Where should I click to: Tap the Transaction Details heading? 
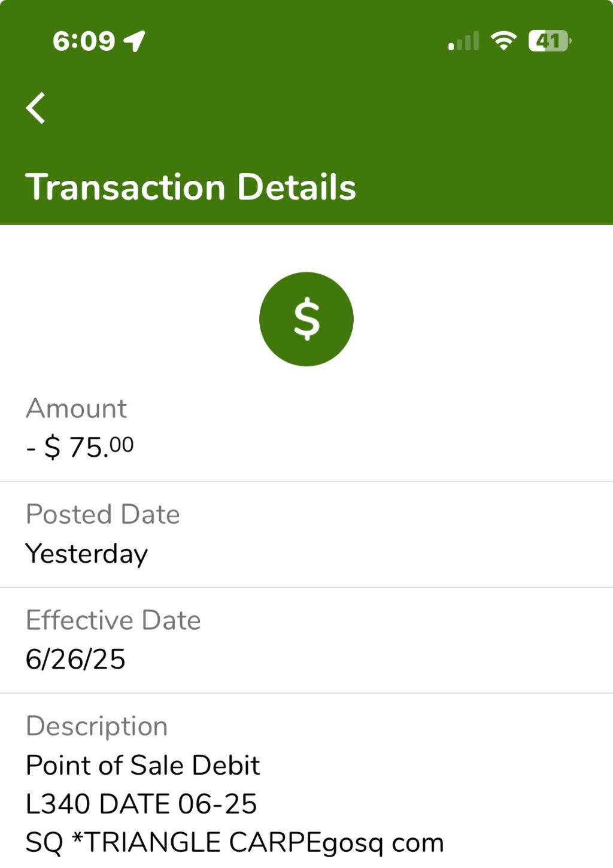coord(190,187)
